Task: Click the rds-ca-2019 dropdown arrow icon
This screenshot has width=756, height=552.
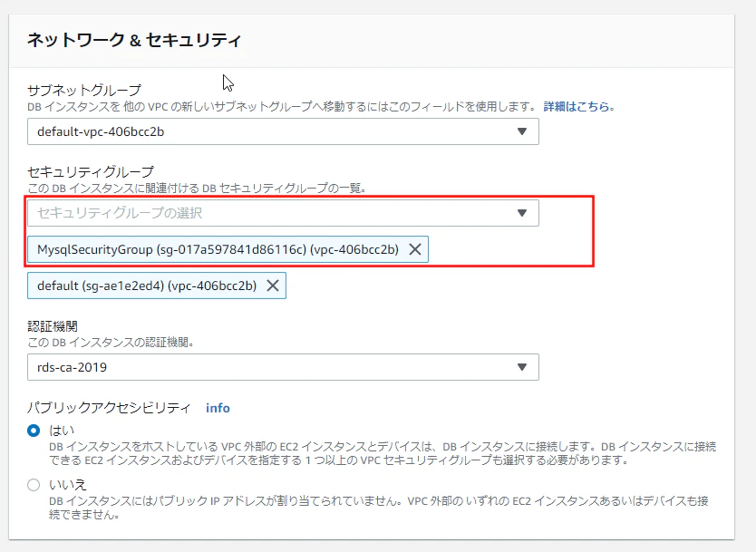Action: [522, 367]
